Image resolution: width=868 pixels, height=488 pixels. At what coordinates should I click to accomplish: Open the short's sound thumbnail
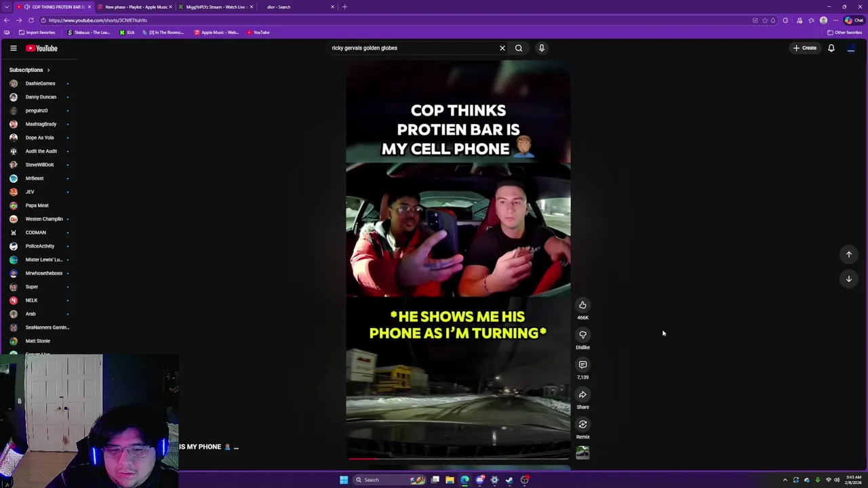[x=583, y=453]
